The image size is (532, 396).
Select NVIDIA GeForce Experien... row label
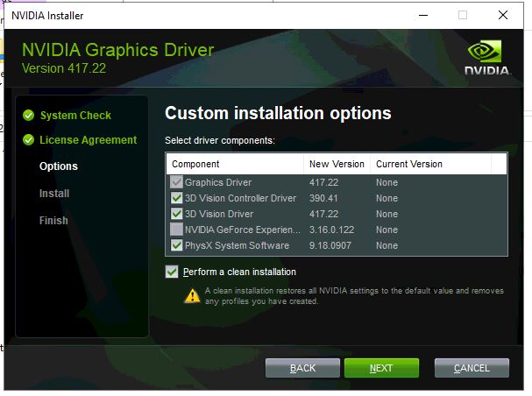click(243, 230)
